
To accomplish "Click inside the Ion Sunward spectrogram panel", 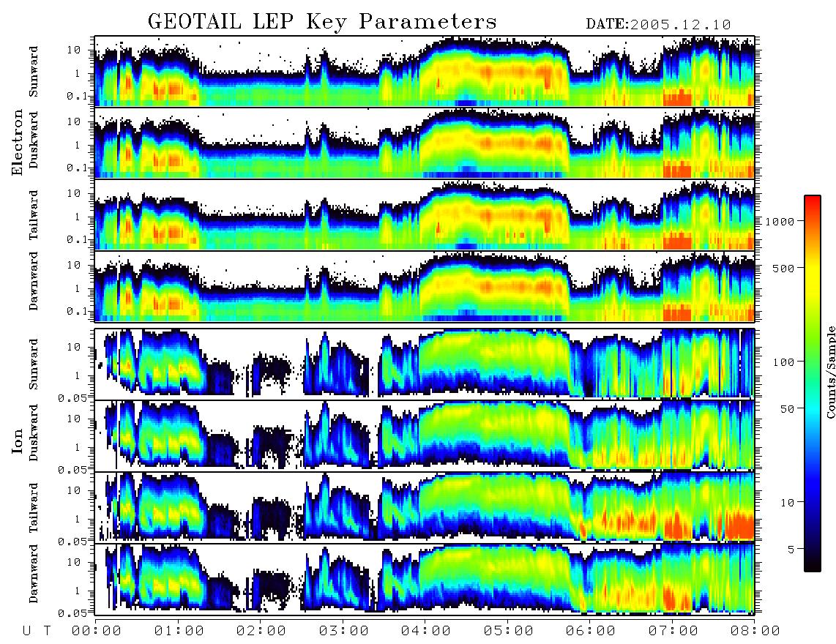I will (x=425, y=364).
